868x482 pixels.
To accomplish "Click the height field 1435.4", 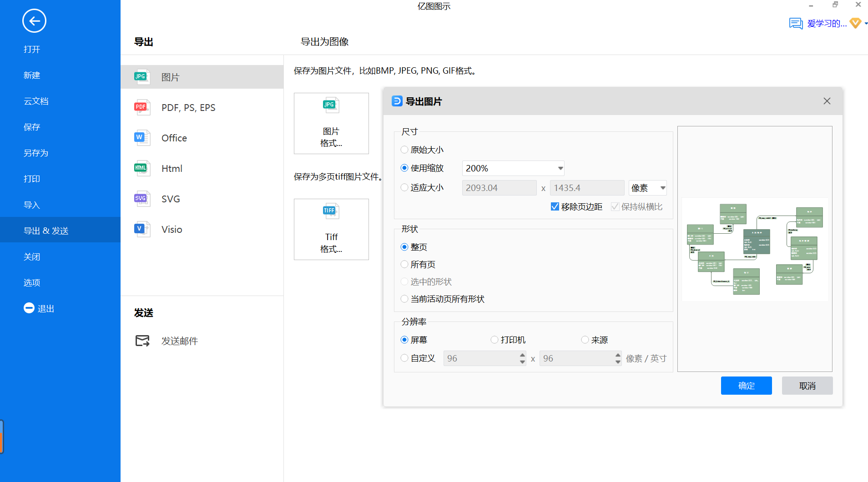I will coord(587,188).
